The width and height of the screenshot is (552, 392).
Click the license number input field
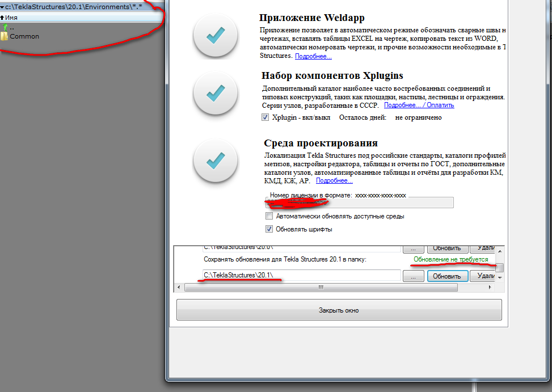click(360, 203)
